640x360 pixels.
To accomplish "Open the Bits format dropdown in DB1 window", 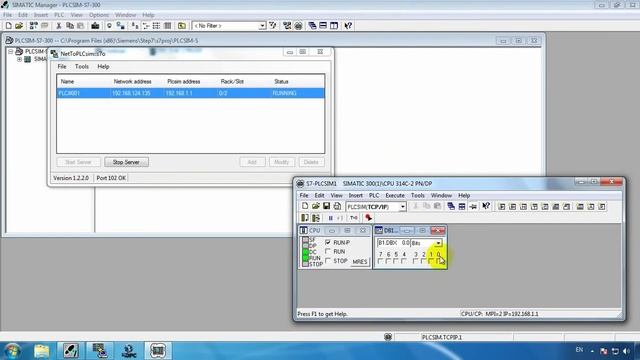I will [x=438, y=243].
